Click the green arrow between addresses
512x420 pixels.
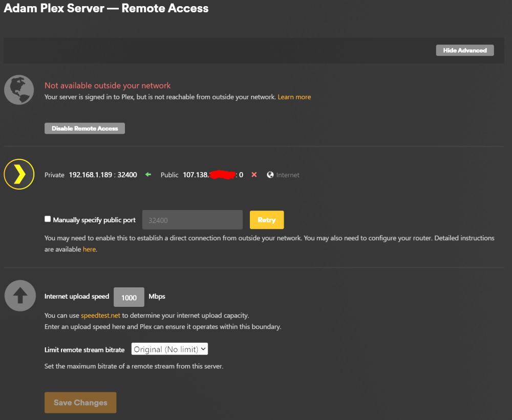coord(148,174)
